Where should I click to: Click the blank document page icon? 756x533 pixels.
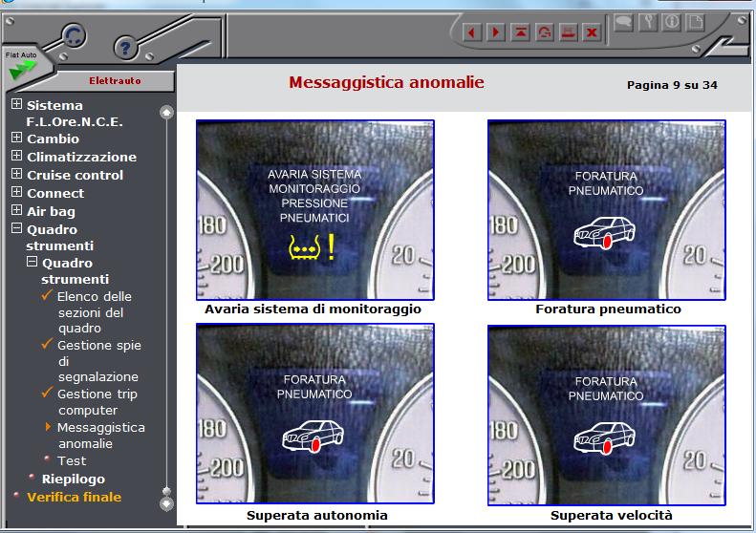click(696, 22)
